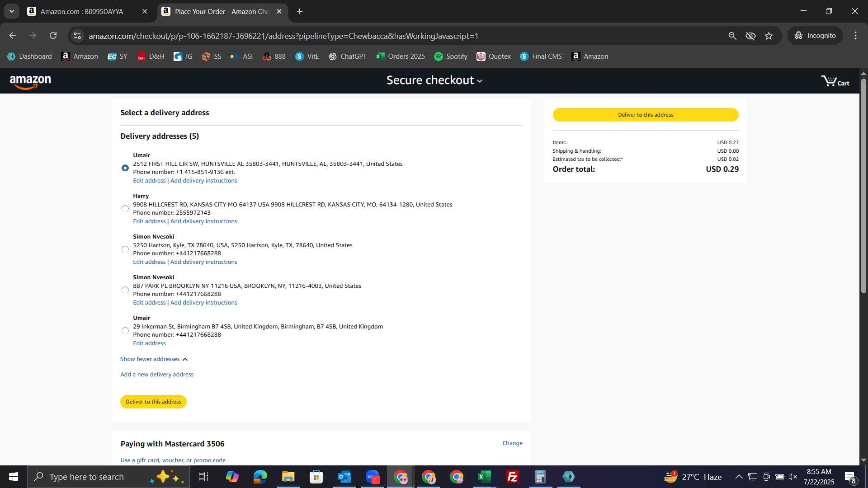
Task: Open Excel from the taskbar
Action: [x=484, y=477]
